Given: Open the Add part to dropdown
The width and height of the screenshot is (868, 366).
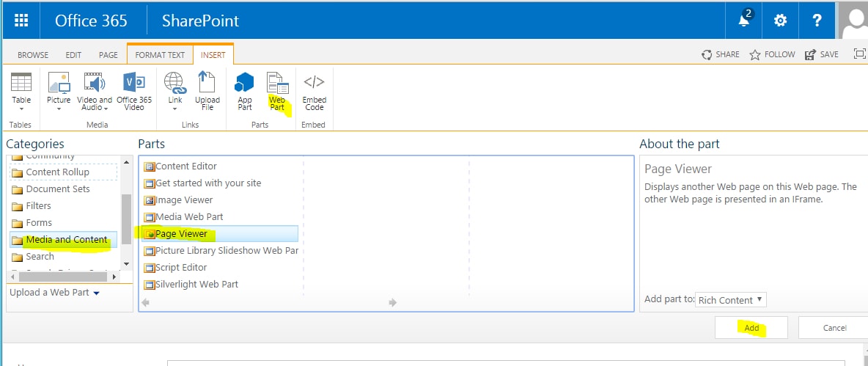Looking at the screenshot, I should tap(730, 299).
